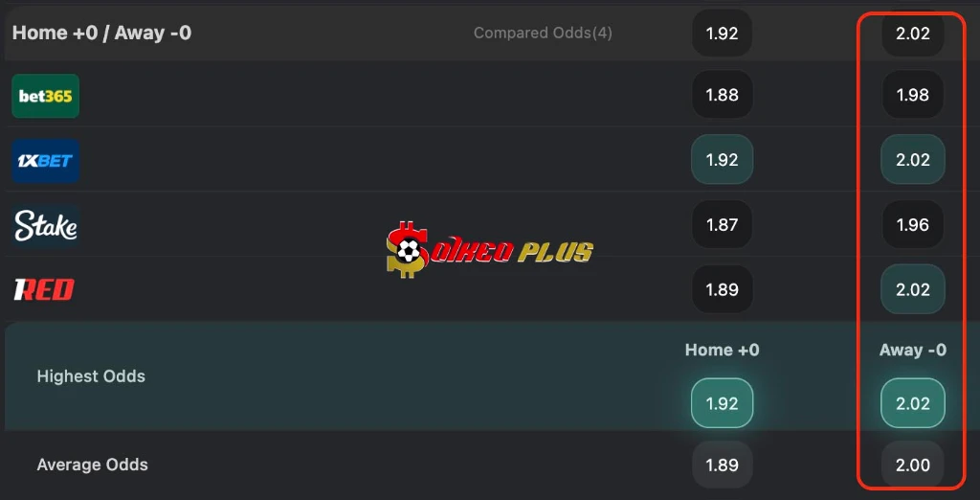
Task: Choose Stake home odds 1.87
Action: pyautogui.click(x=722, y=225)
